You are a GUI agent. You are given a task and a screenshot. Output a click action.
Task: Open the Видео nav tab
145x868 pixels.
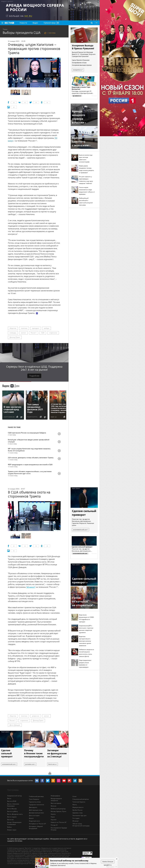click(x=35, y=23)
